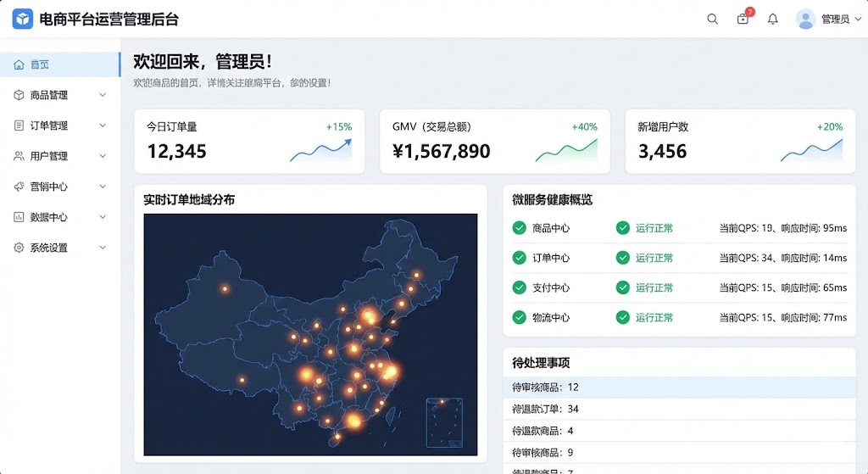Click the 待审核商品: 12 row
Screen dimensions: 868x474
(x=679, y=387)
